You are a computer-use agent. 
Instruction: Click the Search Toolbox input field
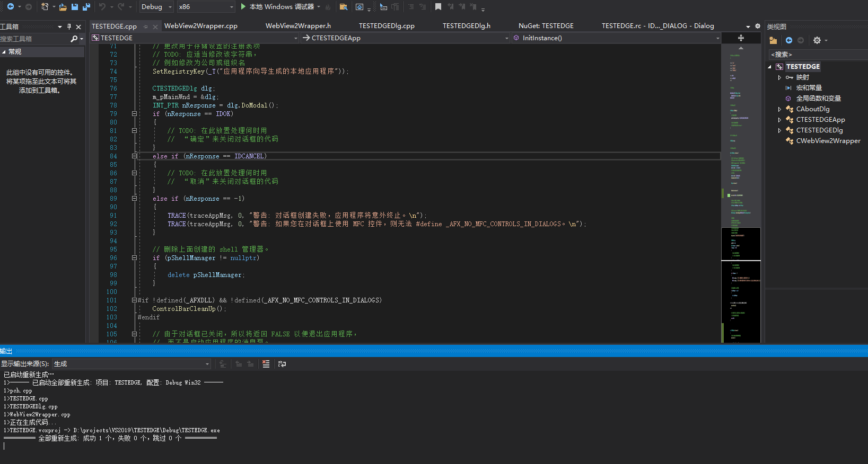pos(34,39)
